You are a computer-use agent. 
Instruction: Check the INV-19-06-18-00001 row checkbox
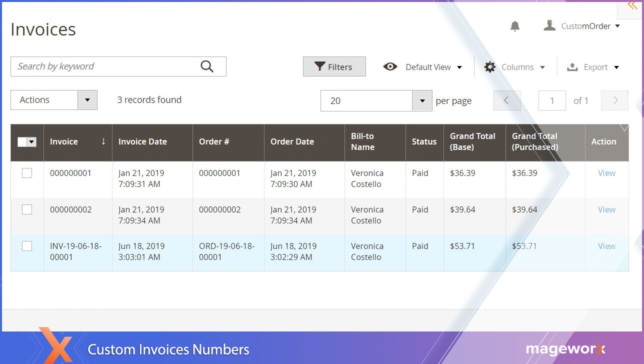pos(27,246)
